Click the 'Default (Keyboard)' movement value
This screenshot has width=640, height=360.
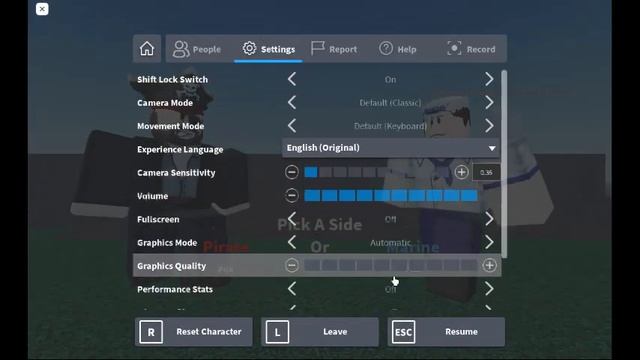pos(390,126)
